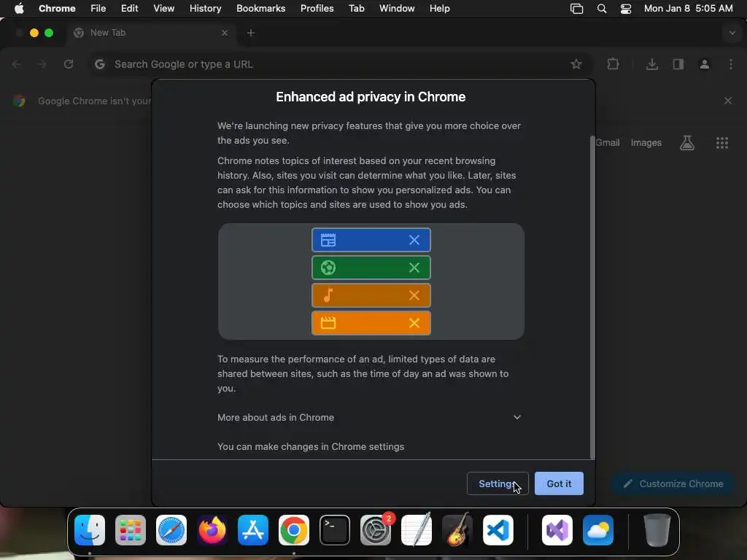Open the Images link

(646, 142)
